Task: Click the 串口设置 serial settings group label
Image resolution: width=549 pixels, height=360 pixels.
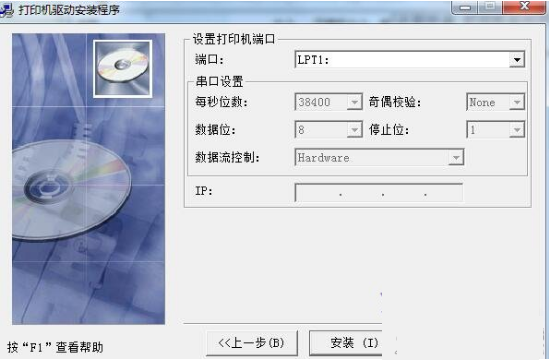Action: [x=219, y=81]
